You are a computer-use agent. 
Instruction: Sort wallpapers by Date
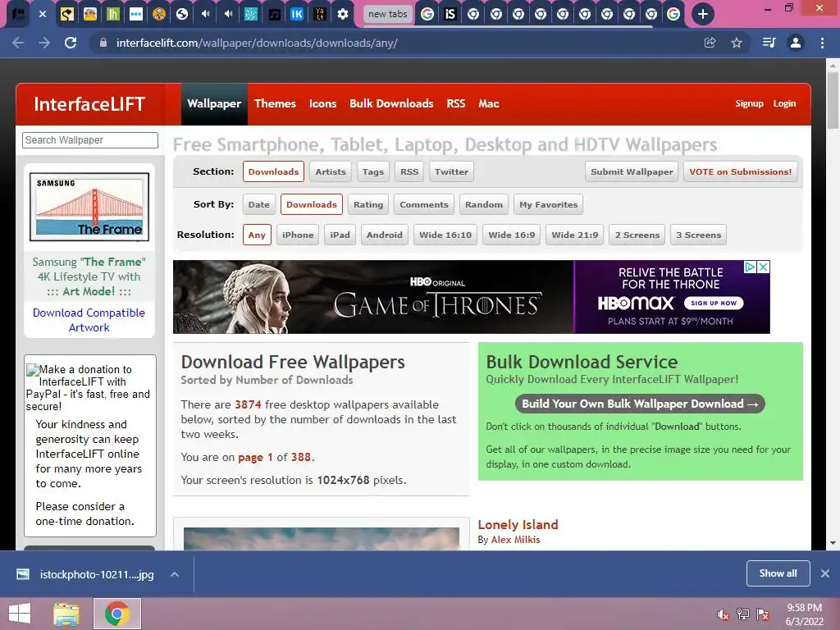point(258,204)
